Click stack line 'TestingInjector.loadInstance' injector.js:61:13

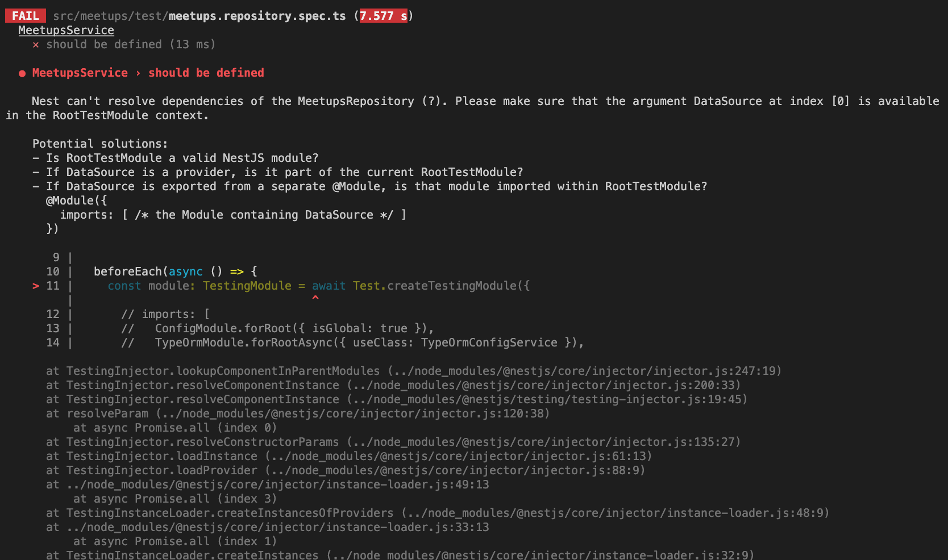(349, 456)
